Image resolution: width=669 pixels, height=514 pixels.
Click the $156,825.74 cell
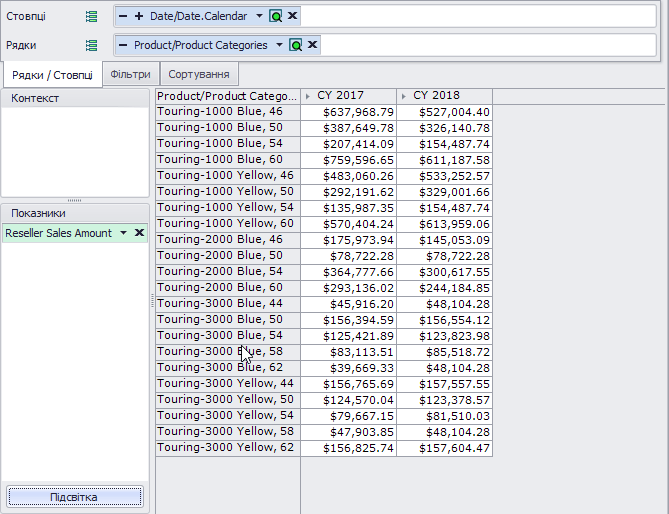[349, 448]
